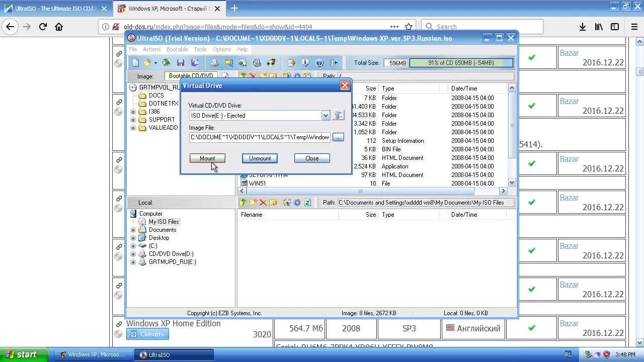Open the Help menu in UltraISO
Viewport: 644px width, 362px height.
(242, 49)
